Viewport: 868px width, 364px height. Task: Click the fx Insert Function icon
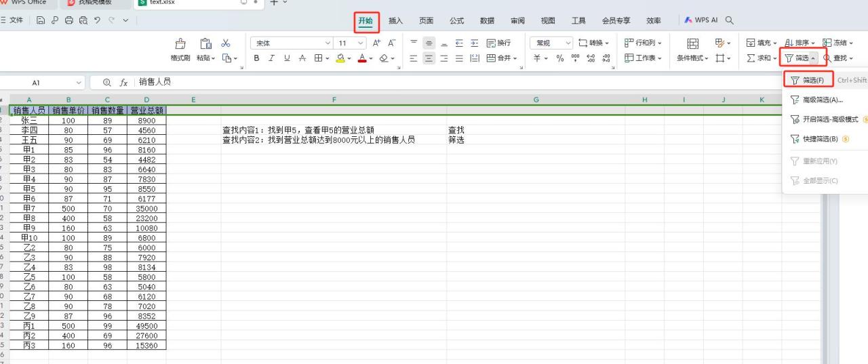[x=123, y=82]
